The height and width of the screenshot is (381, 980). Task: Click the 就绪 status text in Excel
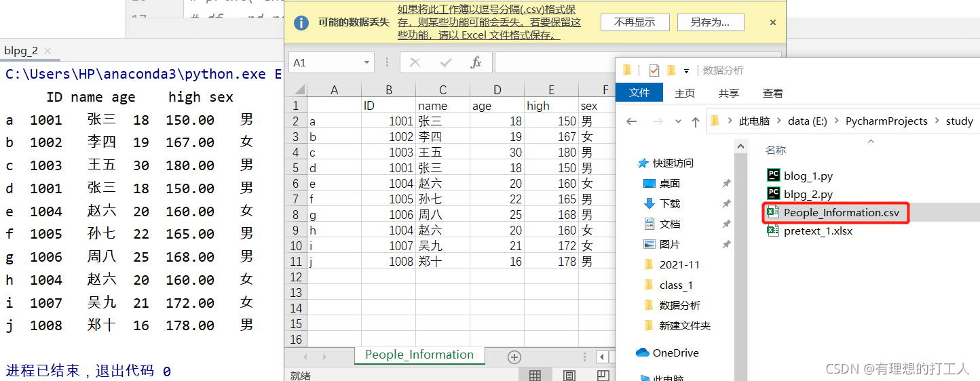click(300, 375)
